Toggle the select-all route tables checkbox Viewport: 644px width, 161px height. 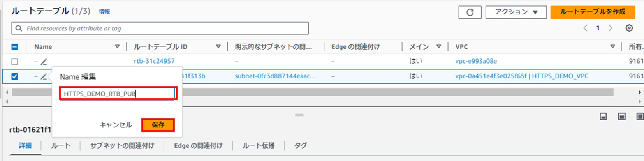[x=14, y=47]
